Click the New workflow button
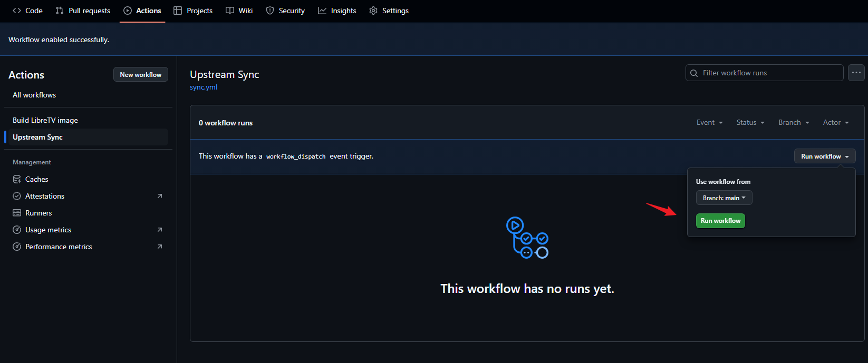This screenshot has width=868, height=363. point(140,74)
